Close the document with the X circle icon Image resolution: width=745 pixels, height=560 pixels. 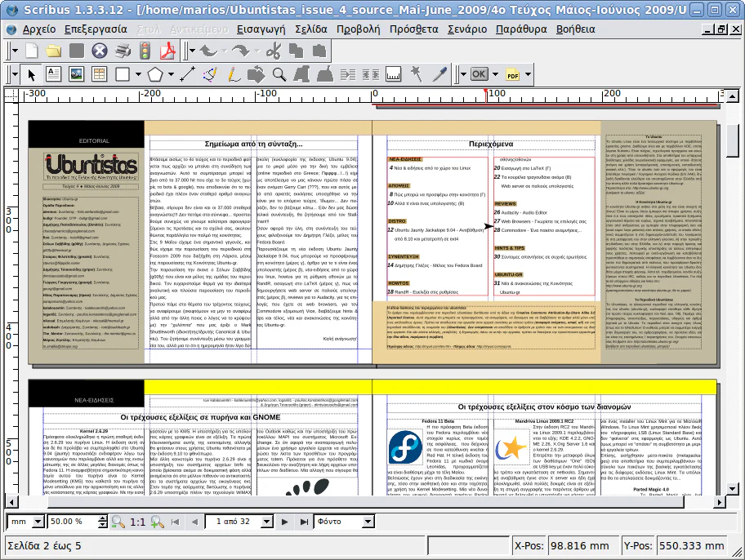tap(100, 51)
